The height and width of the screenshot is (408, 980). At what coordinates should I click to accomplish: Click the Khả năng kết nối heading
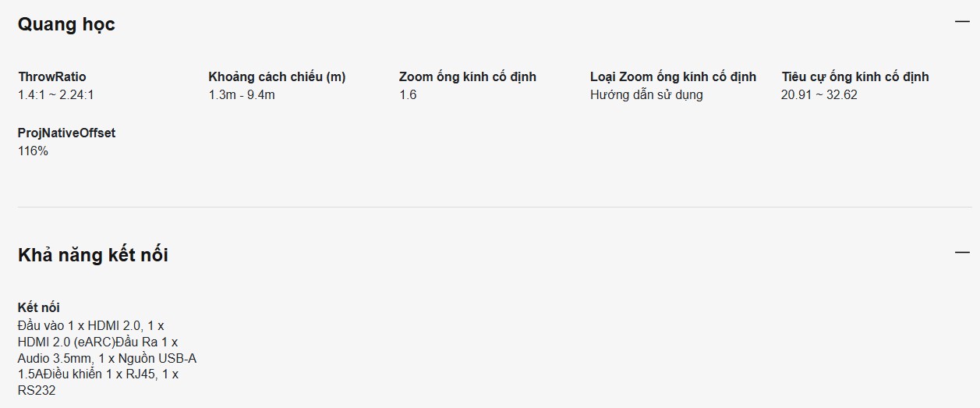click(x=93, y=255)
